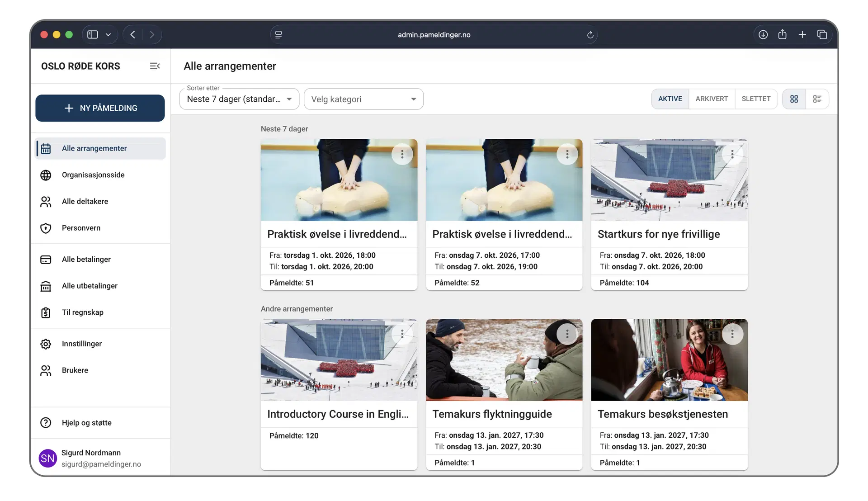
Task: Click the Alle utbetalinger bank icon
Action: pos(46,286)
